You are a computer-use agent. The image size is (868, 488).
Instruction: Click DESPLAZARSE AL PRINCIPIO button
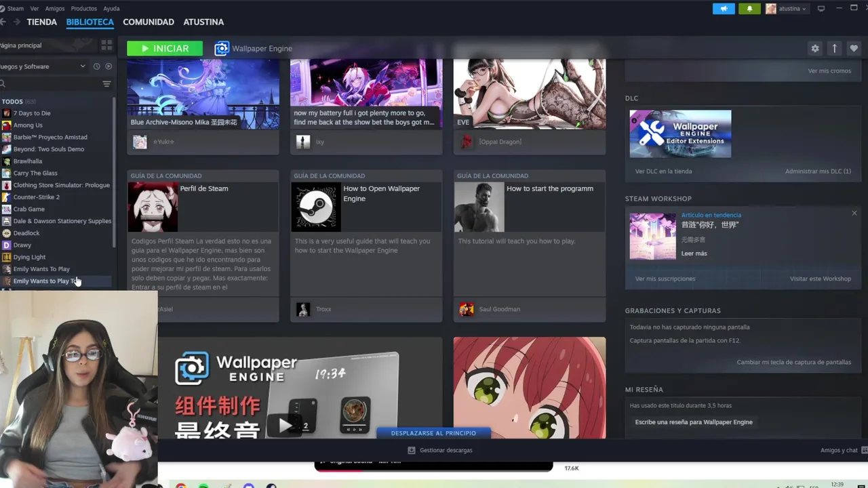coord(433,433)
